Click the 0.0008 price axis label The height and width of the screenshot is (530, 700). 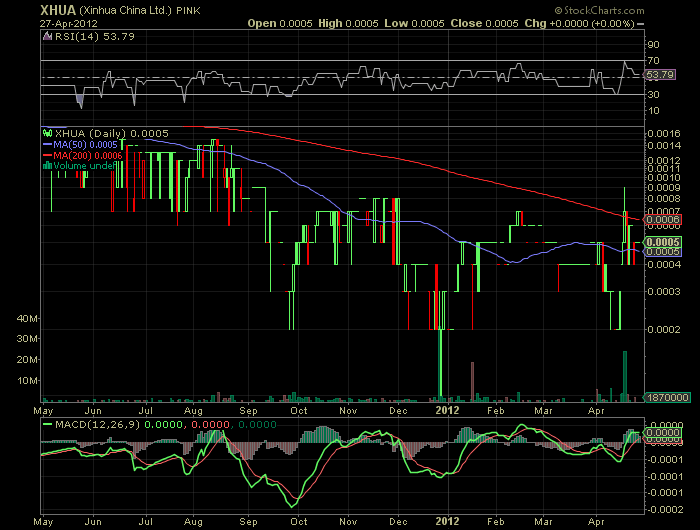click(x=663, y=198)
